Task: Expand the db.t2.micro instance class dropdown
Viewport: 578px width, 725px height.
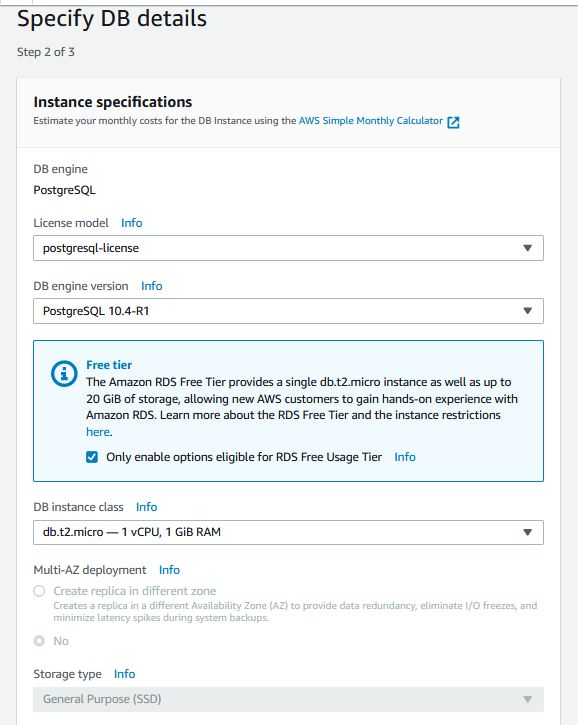Action: pos(288,532)
